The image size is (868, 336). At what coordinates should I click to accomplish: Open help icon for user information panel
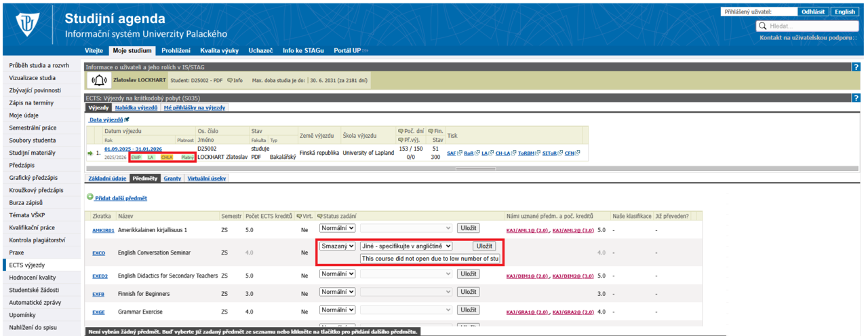click(x=856, y=67)
